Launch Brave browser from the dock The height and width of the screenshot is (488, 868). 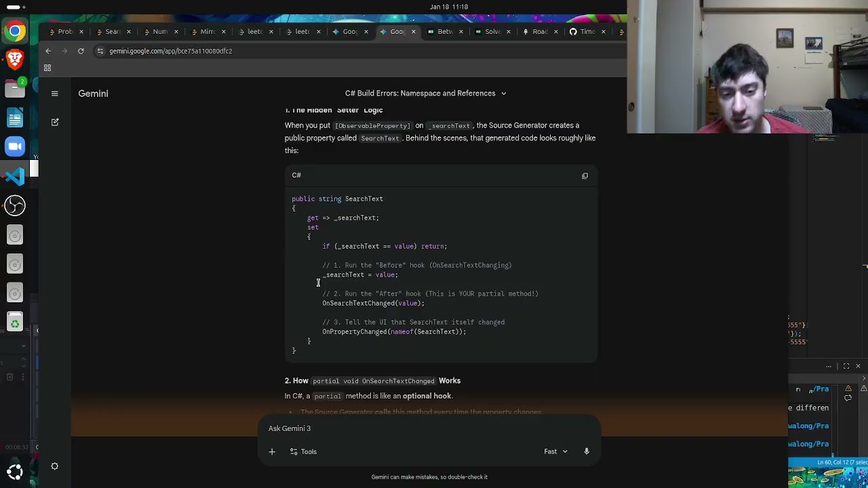pyautogui.click(x=15, y=60)
